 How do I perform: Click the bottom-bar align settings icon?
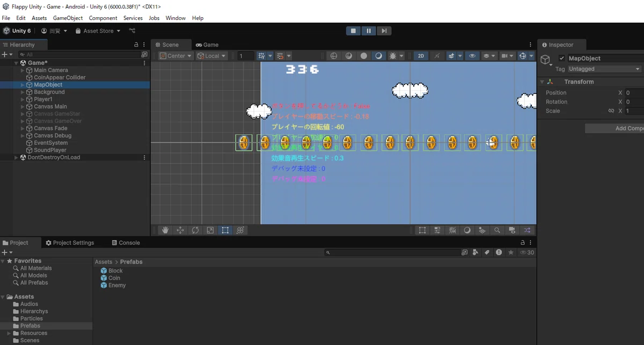point(437,230)
